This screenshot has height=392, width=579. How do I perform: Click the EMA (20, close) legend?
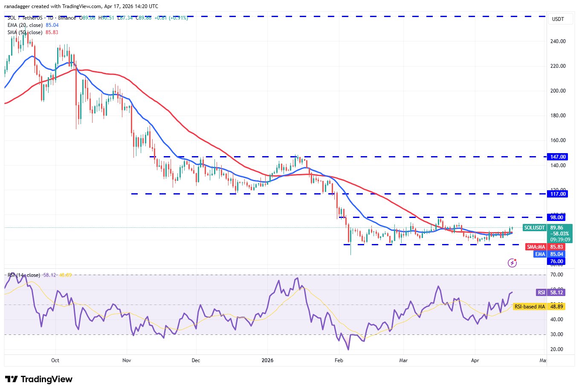pyautogui.click(x=25, y=25)
